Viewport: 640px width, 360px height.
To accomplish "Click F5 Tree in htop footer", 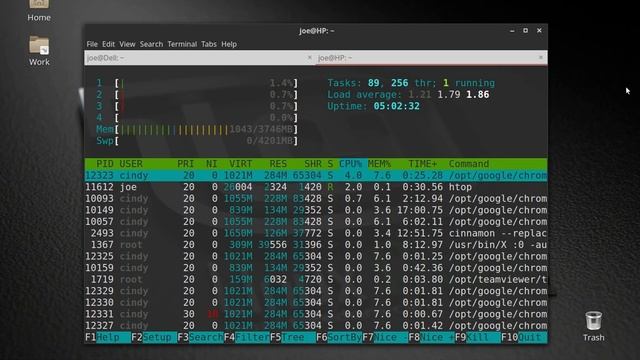I will pos(293,338).
